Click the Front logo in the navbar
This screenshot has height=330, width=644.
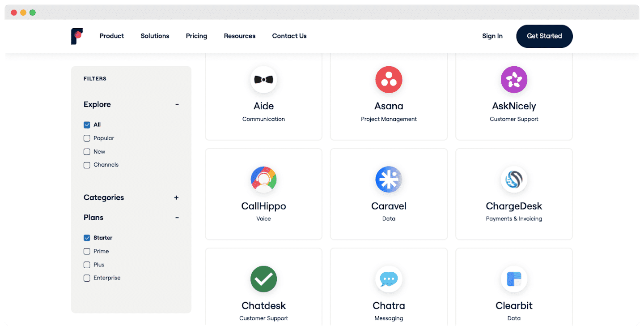pos(77,36)
